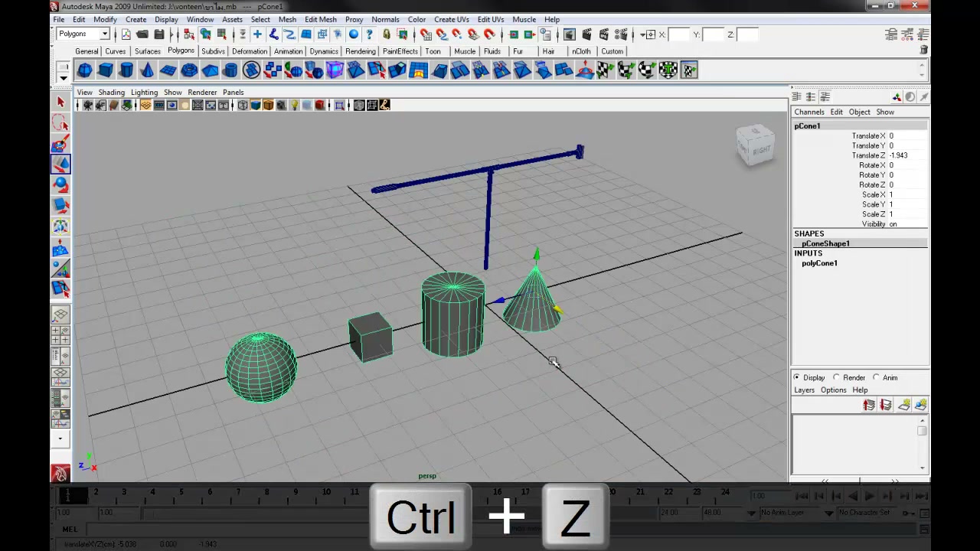Select pConeShape1 under SHAPES

pyautogui.click(x=825, y=243)
